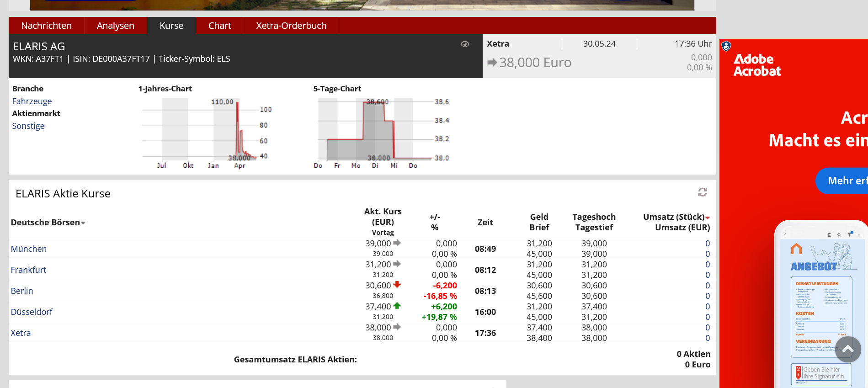The width and height of the screenshot is (868, 388).
Task: Open the Chart tab
Action: (x=219, y=26)
